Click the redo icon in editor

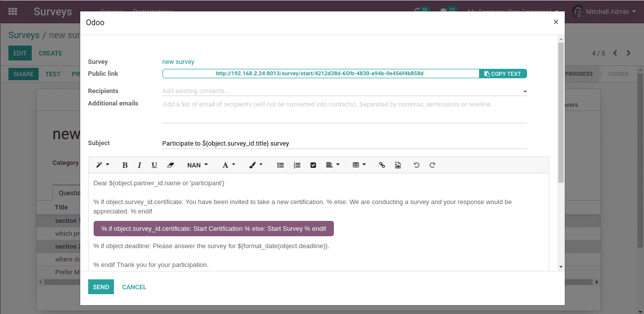[432, 165]
